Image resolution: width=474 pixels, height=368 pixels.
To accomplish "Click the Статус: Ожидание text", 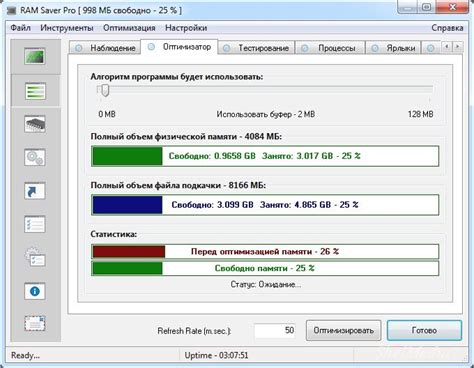I will click(266, 285).
